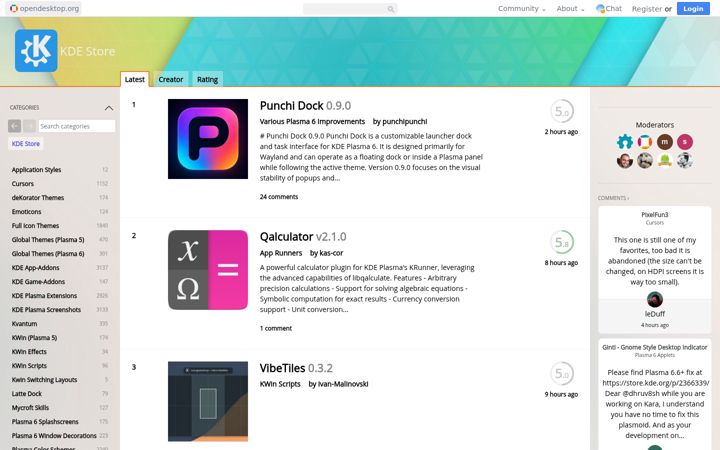Open the 24 comments link
720x450 pixels.
coord(279,197)
